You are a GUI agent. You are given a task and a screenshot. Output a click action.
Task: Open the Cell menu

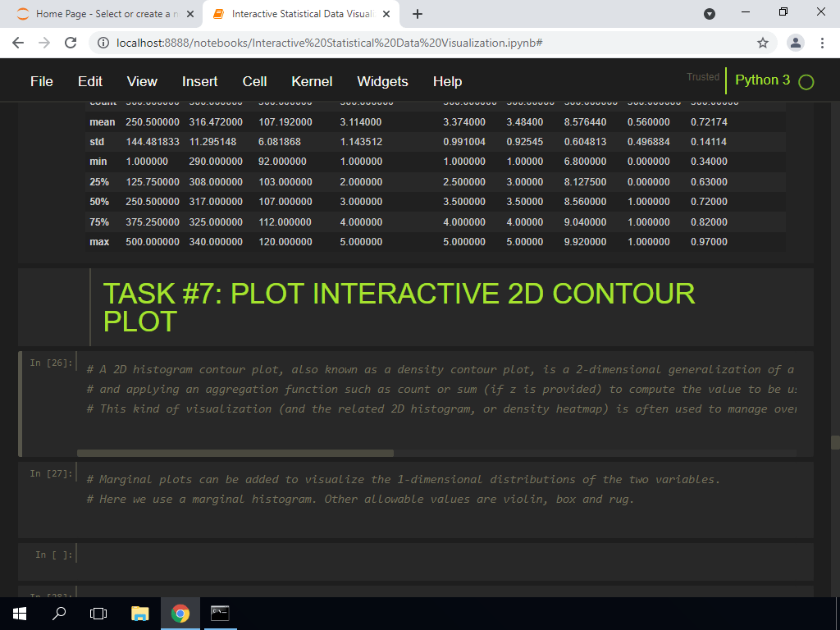[x=254, y=81]
